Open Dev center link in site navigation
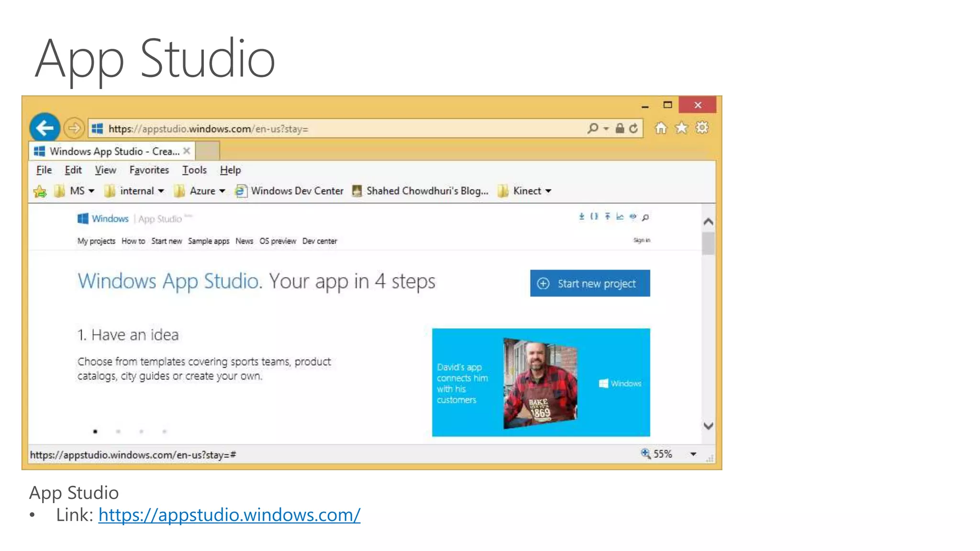980x551 pixels. 320,241
